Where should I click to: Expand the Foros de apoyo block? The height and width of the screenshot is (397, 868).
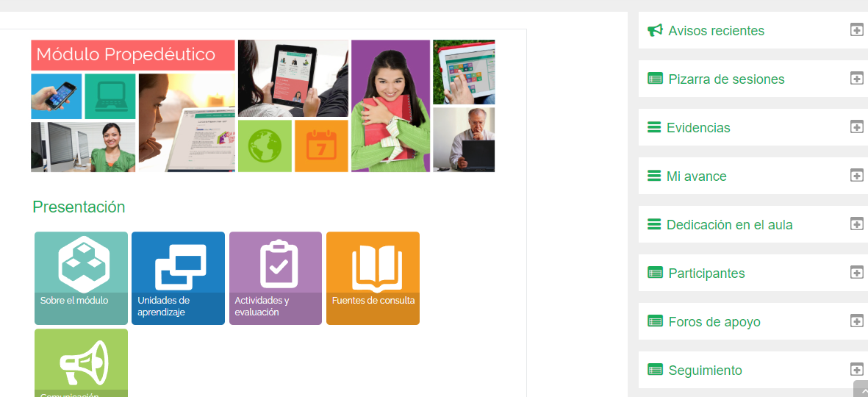tap(856, 321)
